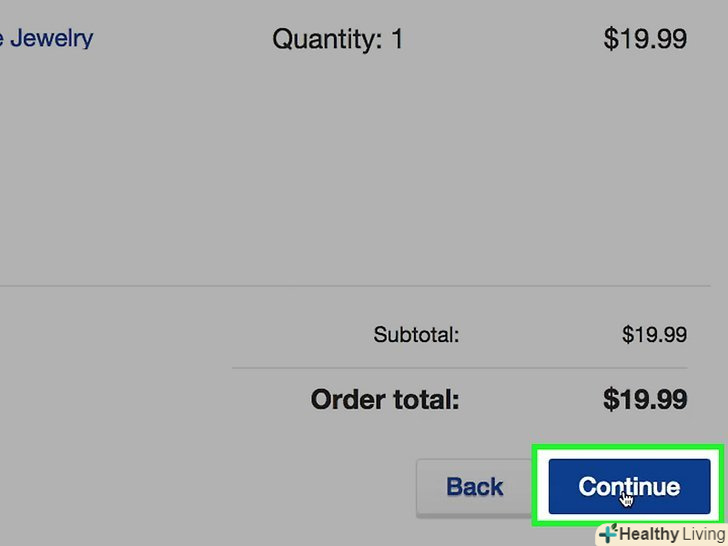Select the Subtotal label
The width and height of the screenshot is (728, 546).
(416, 335)
